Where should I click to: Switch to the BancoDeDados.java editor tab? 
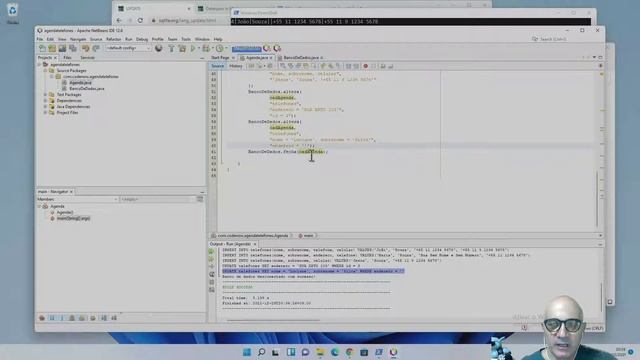(300, 58)
